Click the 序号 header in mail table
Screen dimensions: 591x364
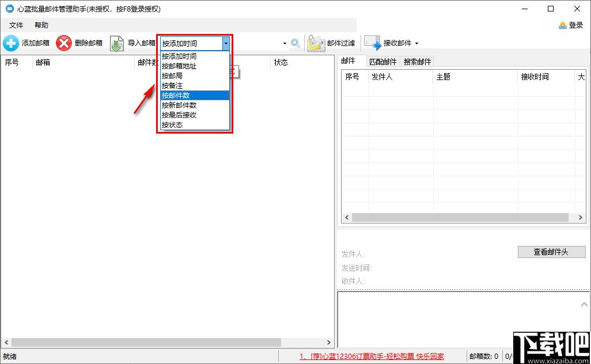coord(355,77)
